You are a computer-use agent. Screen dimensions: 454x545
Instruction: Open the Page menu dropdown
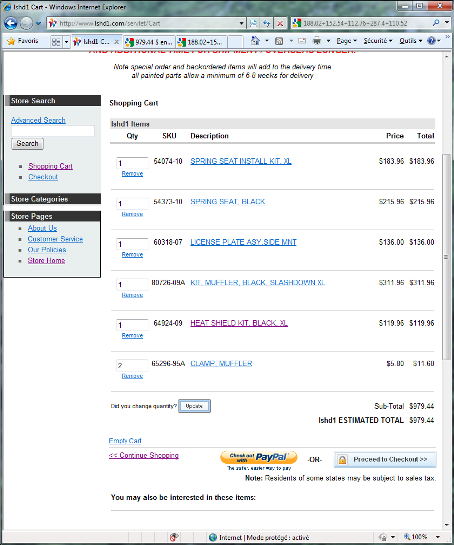tap(346, 41)
